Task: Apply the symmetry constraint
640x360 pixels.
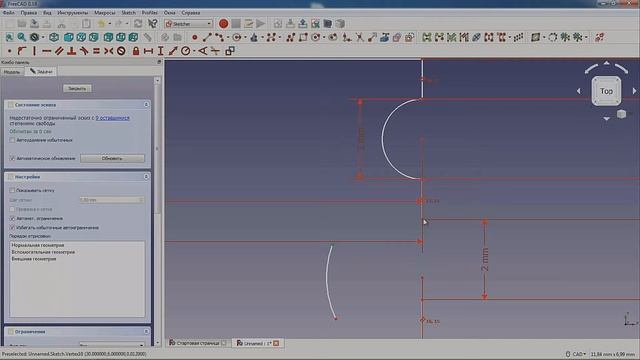Action: [x=109, y=51]
